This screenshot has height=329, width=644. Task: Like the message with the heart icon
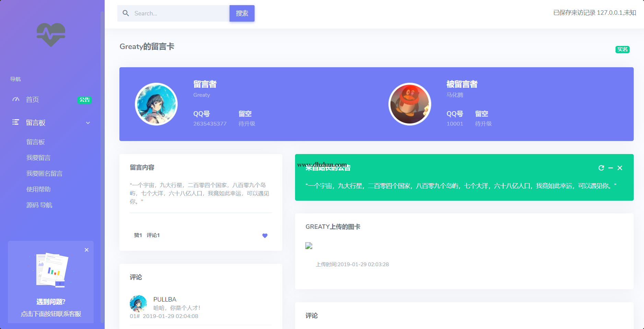pyautogui.click(x=265, y=236)
